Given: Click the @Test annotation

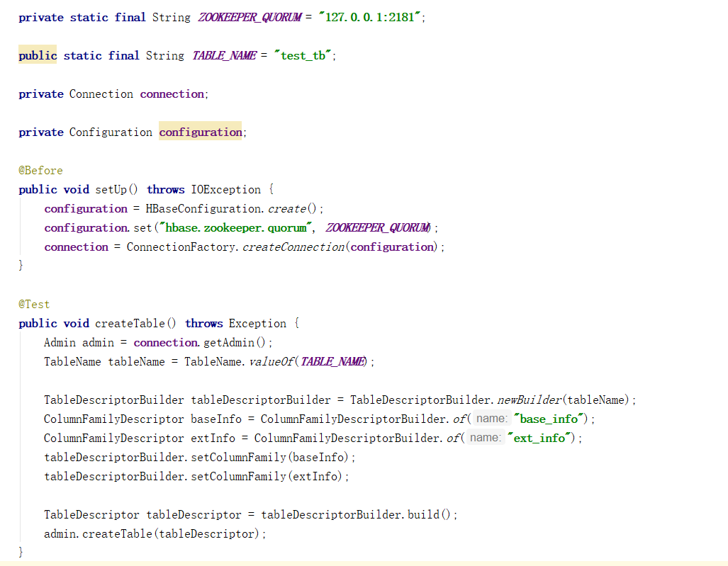Looking at the screenshot, I should [34, 305].
